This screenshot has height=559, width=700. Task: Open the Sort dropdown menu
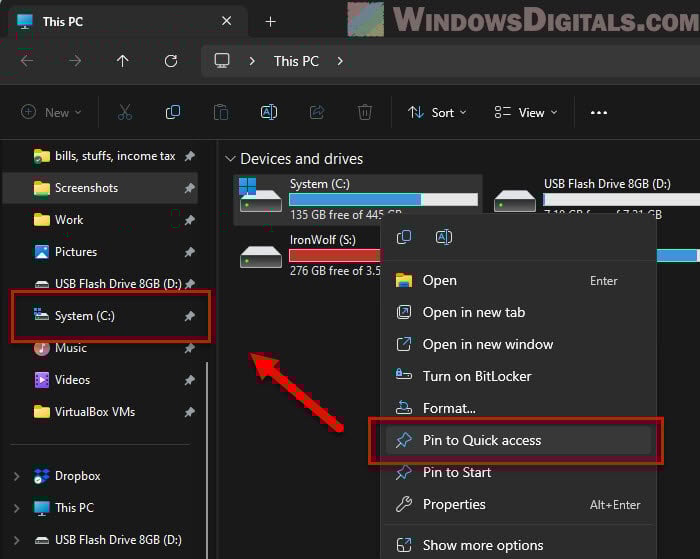[437, 113]
